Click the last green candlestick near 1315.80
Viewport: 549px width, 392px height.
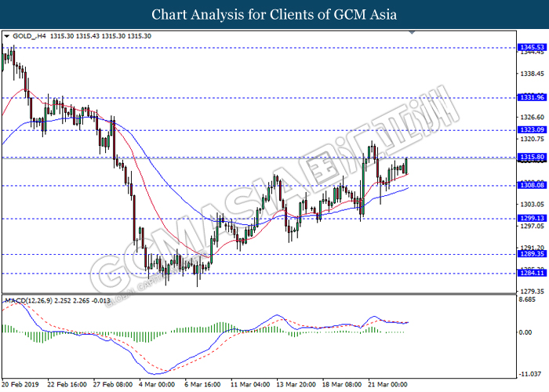click(405, 165)
